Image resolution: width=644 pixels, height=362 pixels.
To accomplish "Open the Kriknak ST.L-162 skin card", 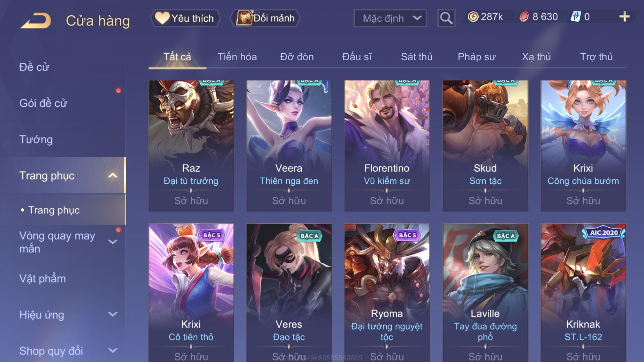I will pyautogui.click(x=583, y=293).
